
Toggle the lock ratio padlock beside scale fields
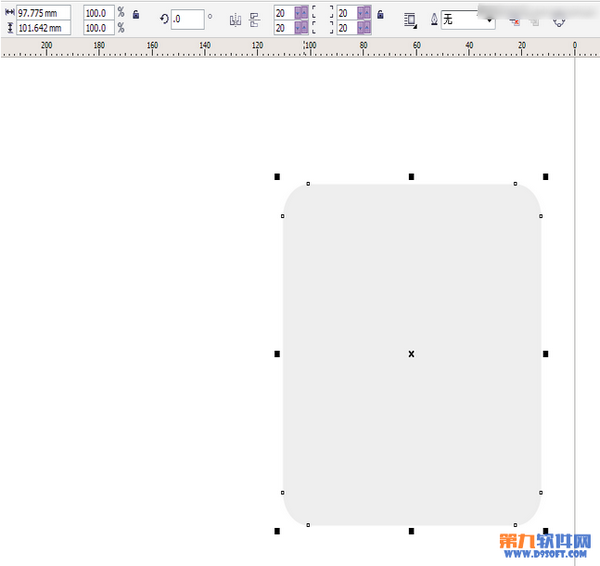coord(136,15)
